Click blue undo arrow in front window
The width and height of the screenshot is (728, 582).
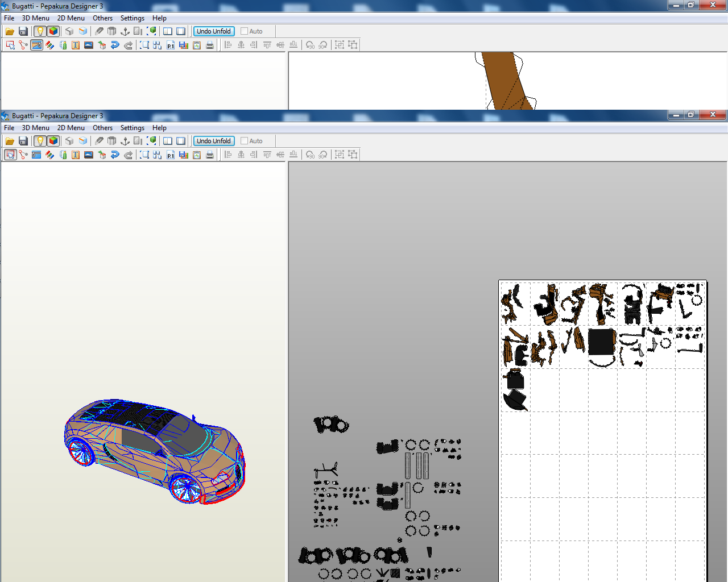(x=115, y=155)
